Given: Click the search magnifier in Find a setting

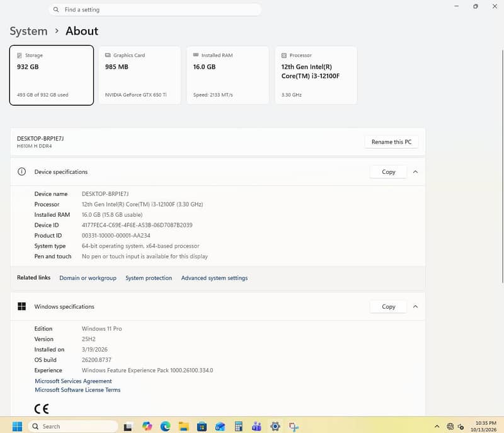Looking at the screenshot, I should pos(56,9).
